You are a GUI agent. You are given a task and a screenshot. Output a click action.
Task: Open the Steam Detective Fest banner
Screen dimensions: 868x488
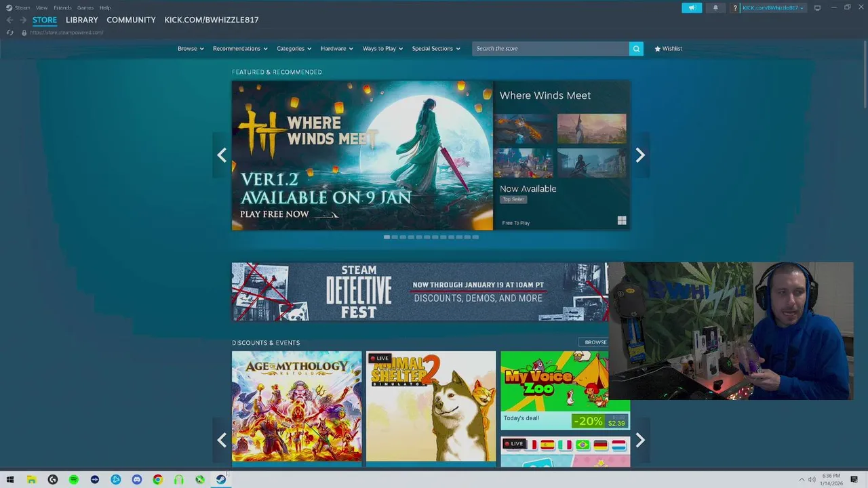click(x=420, y=292)
